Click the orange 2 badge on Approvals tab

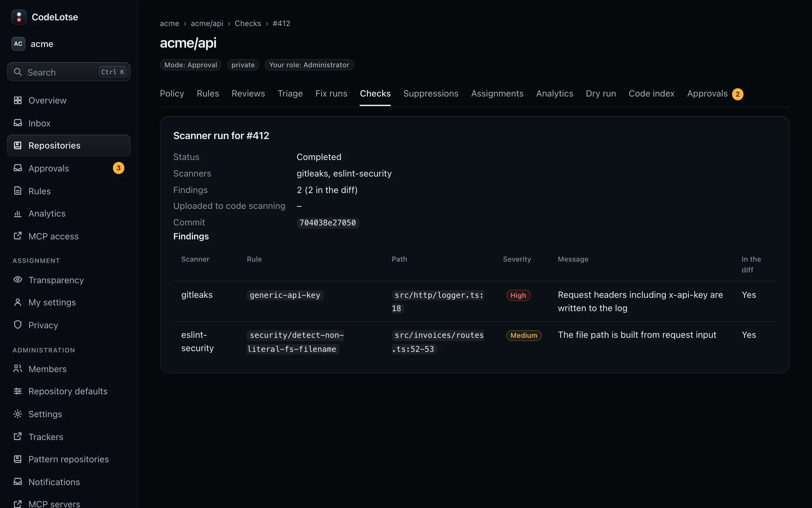coord(737,94)
